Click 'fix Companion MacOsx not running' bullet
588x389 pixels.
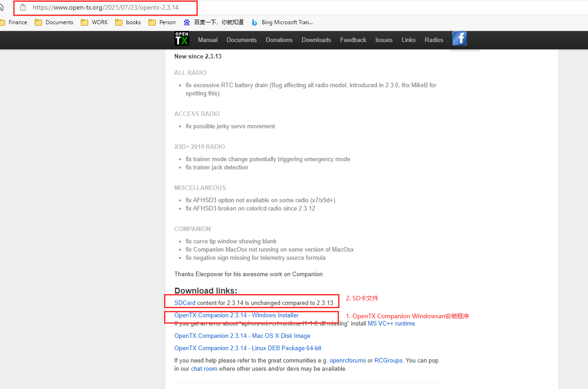[270, 249]
